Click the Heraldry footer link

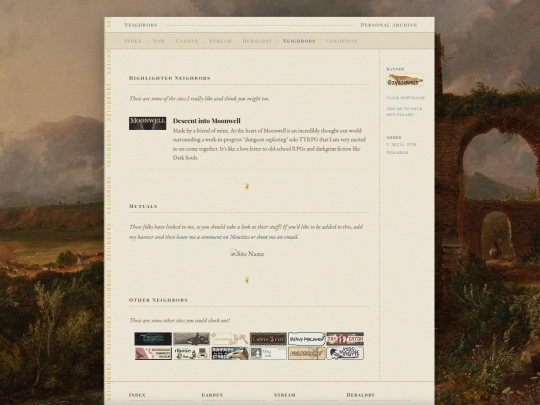click(x=360, y=395)
